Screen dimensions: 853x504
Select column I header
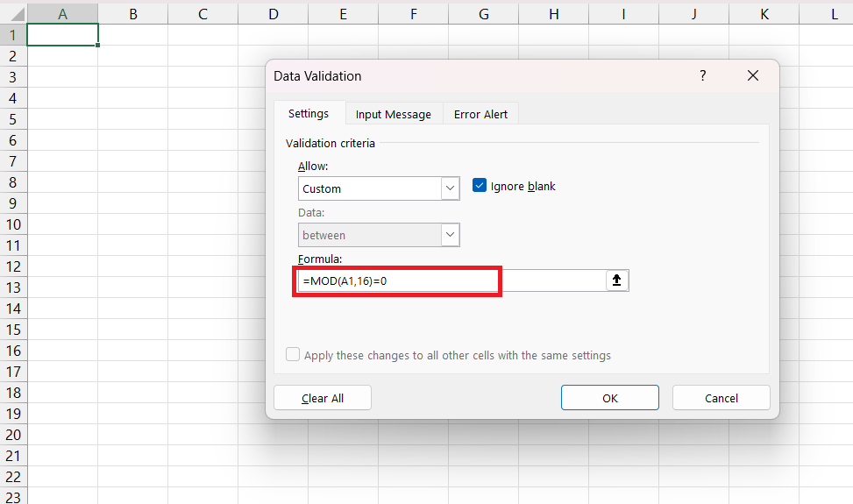point(624,14)
